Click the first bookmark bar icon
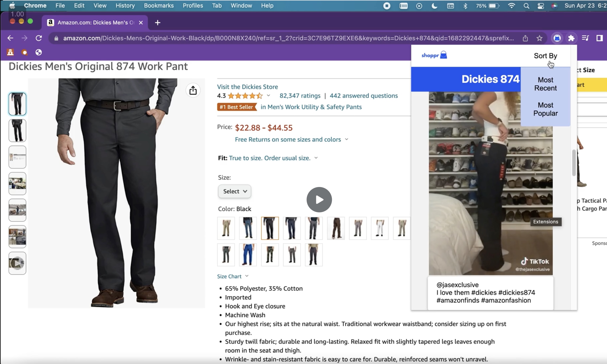607x364 pixels. click(10, 52)
